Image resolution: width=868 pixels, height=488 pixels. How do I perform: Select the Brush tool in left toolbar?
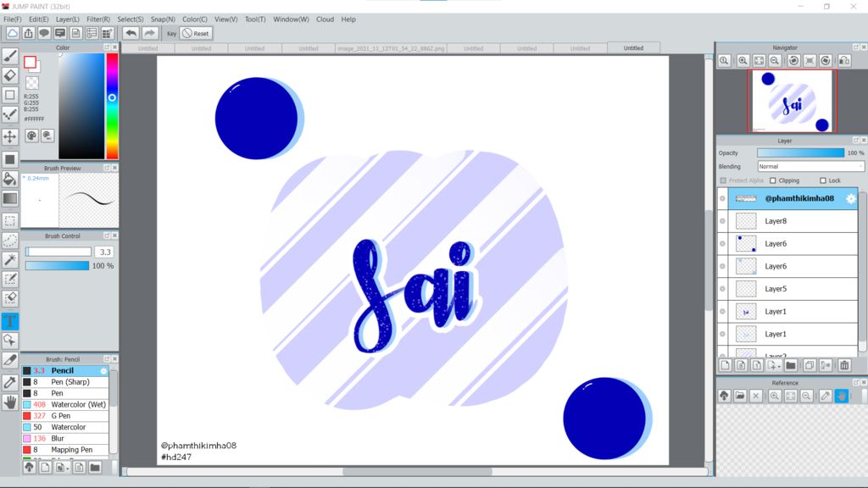(10, 56)
